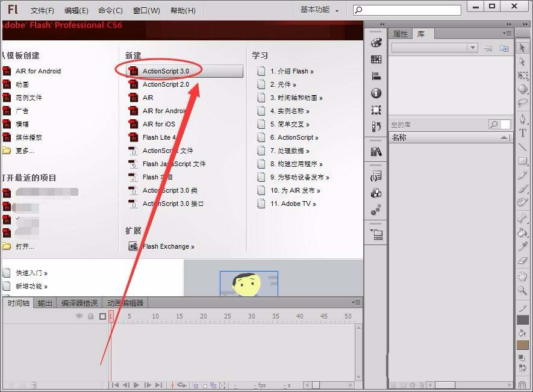Open the Info panel icon

point(376,93)
